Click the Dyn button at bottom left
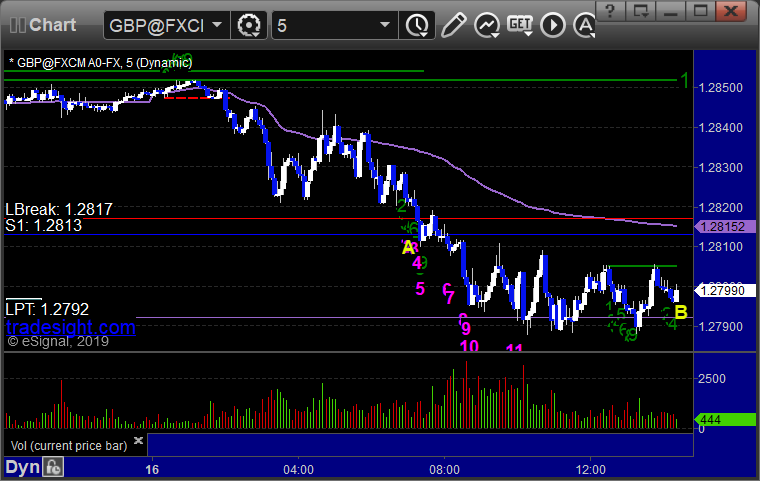This screenshot has height=481, width=760. pyautogui.click(x=23, y=467)
